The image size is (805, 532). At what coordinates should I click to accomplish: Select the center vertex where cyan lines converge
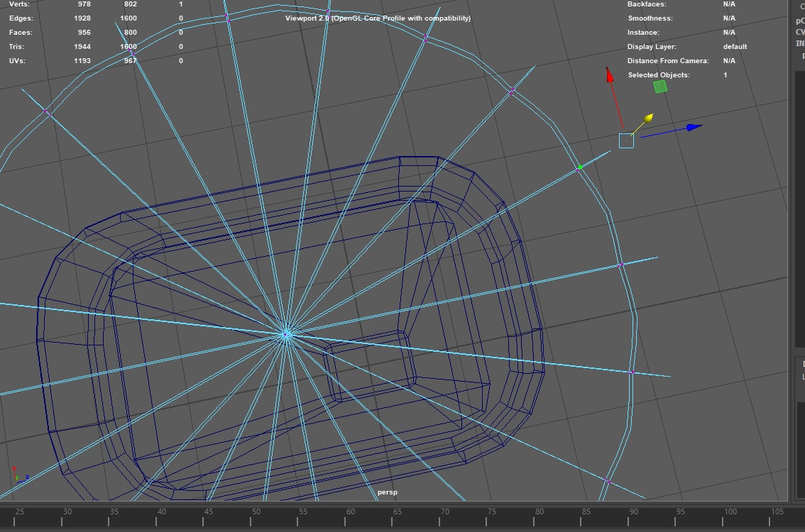coord(285,335)
